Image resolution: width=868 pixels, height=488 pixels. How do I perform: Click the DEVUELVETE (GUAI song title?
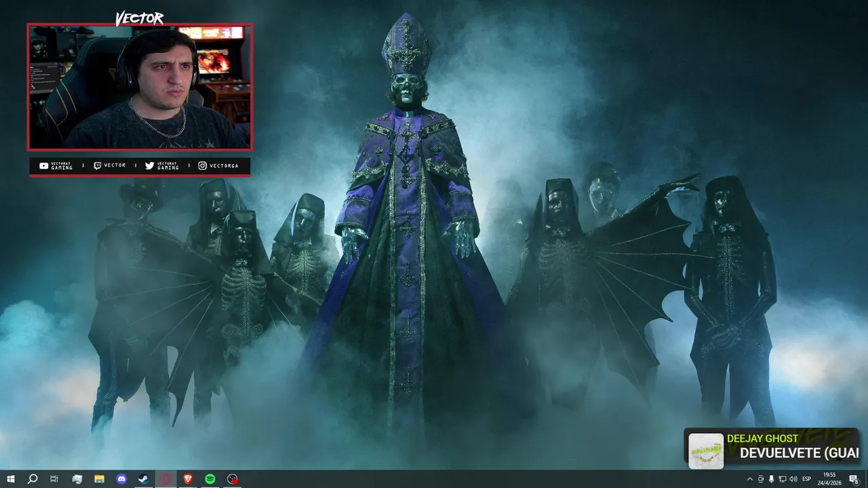(799, 453)
